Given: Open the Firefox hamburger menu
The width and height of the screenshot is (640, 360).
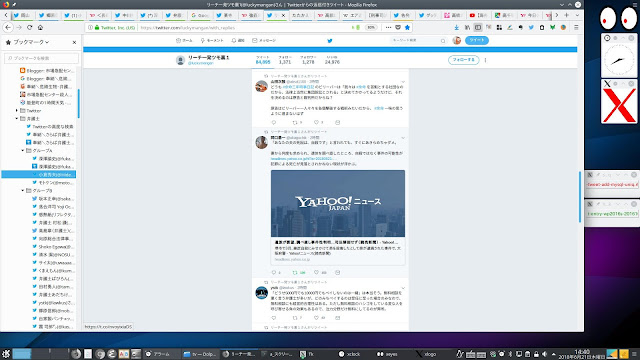Looking at the screenshot, I should [576, 27].
